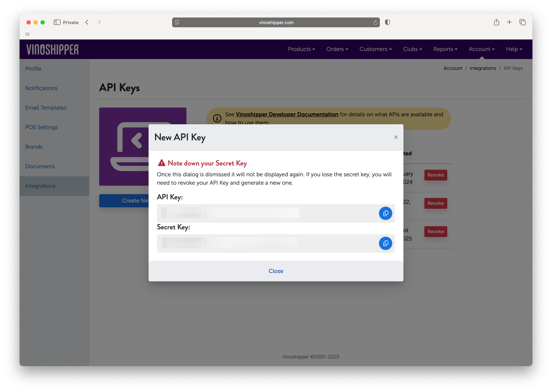Open the Orders dropdown menu
This screenshot has width=552, height=392.
337,49
